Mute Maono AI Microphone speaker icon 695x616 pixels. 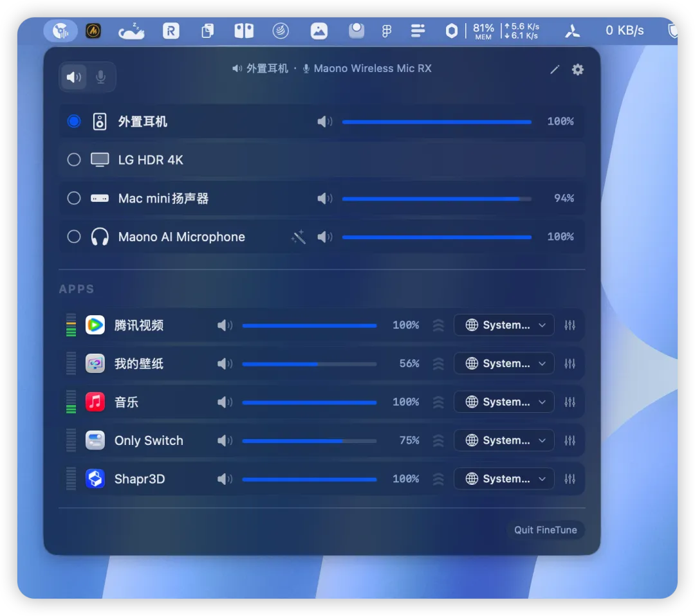point(324,237)
